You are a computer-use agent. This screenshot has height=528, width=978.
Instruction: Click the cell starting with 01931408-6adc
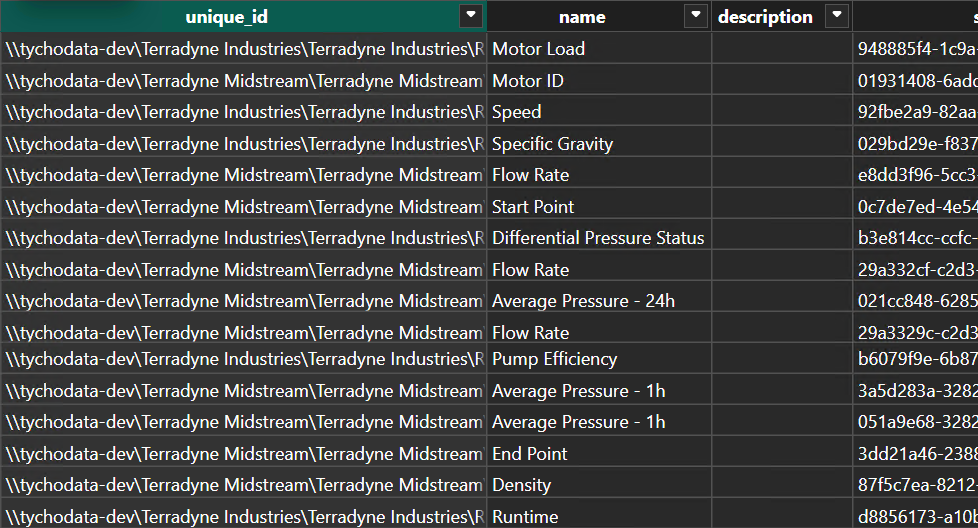tap(916, 80)
